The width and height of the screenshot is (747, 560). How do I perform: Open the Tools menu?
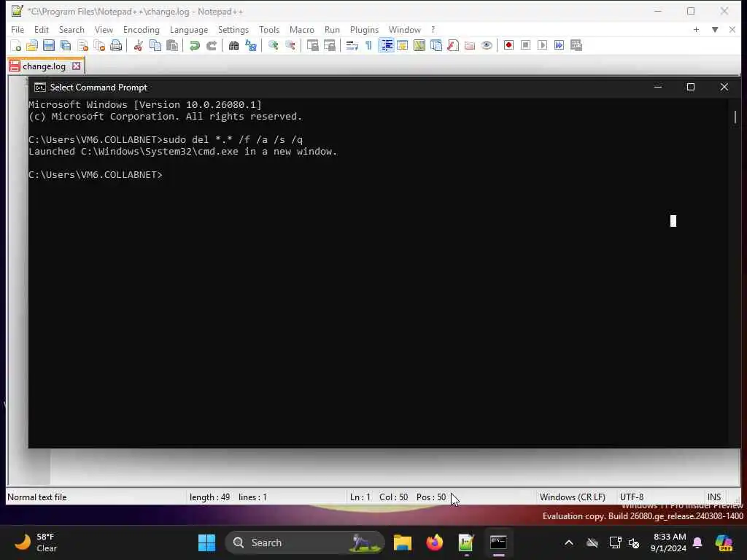(x=269, y=29)
